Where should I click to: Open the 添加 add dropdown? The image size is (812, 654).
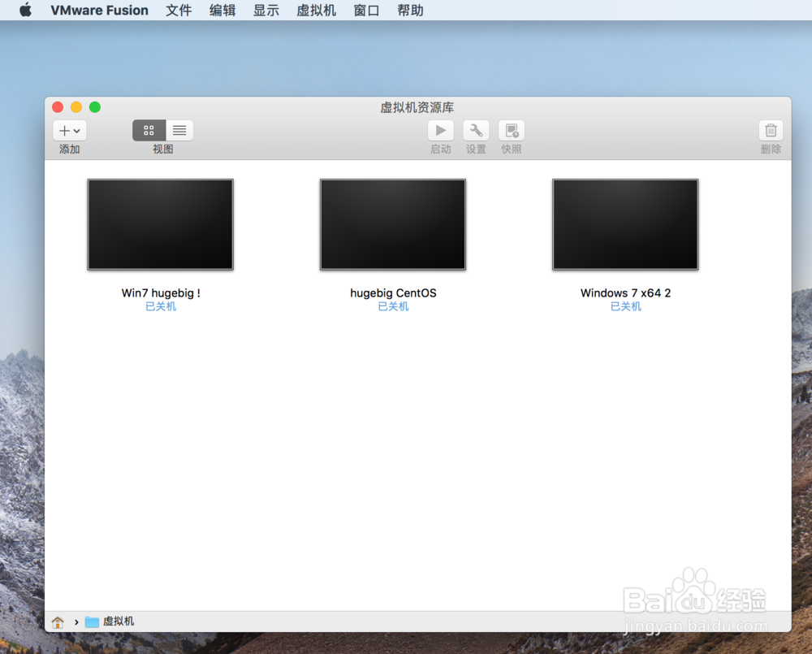click(x=69, y=130)
